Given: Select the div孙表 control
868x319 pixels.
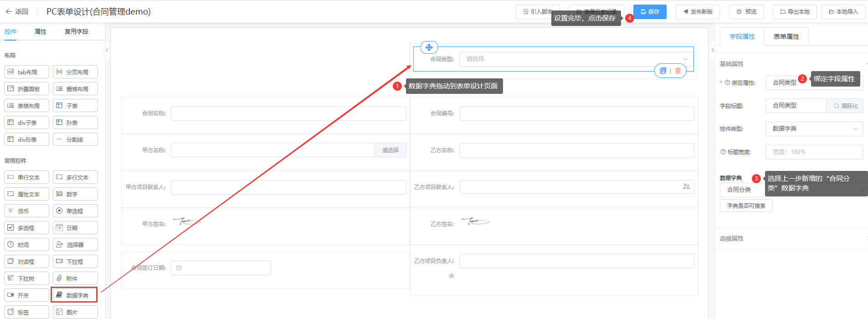Looking at the screenshot, I should click(x=27, y=139).
